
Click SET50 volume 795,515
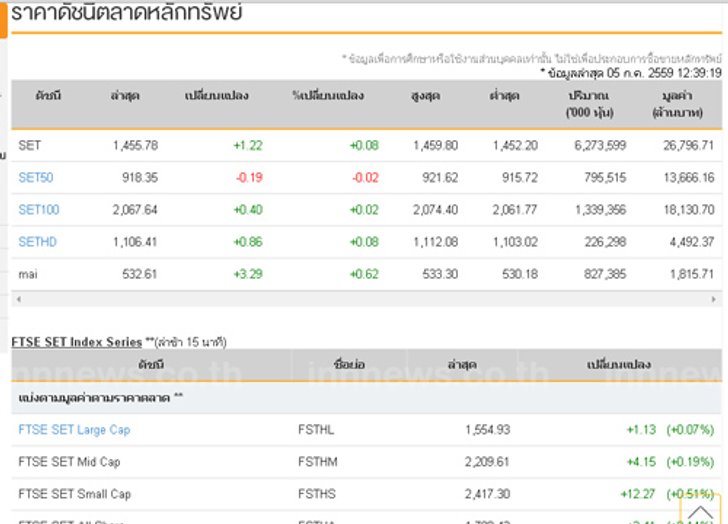tap(605, 178)
